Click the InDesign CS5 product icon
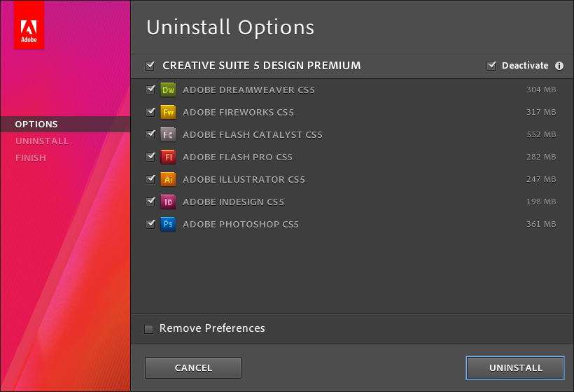Screen dimensions: 574x392 (168, 202)
